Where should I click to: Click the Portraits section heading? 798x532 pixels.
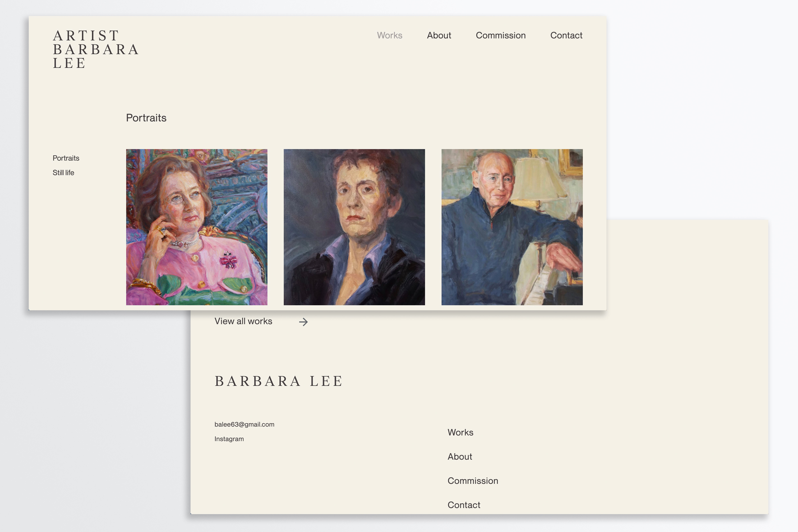[146, 118]
